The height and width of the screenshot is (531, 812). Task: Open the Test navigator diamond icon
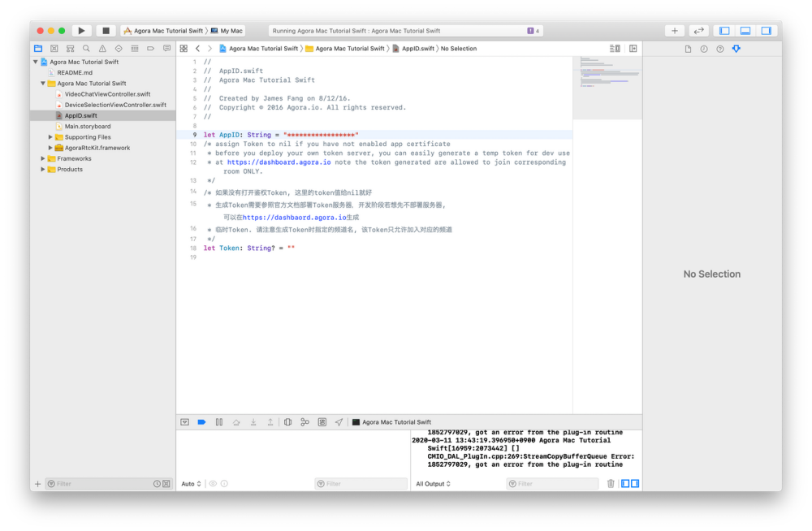[x=119, y=48]
